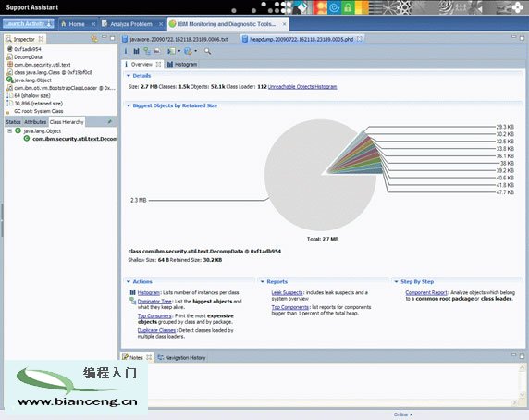Run expert system test reports toolbar icon
Screen dimensions: 529x420
[188, 51]
